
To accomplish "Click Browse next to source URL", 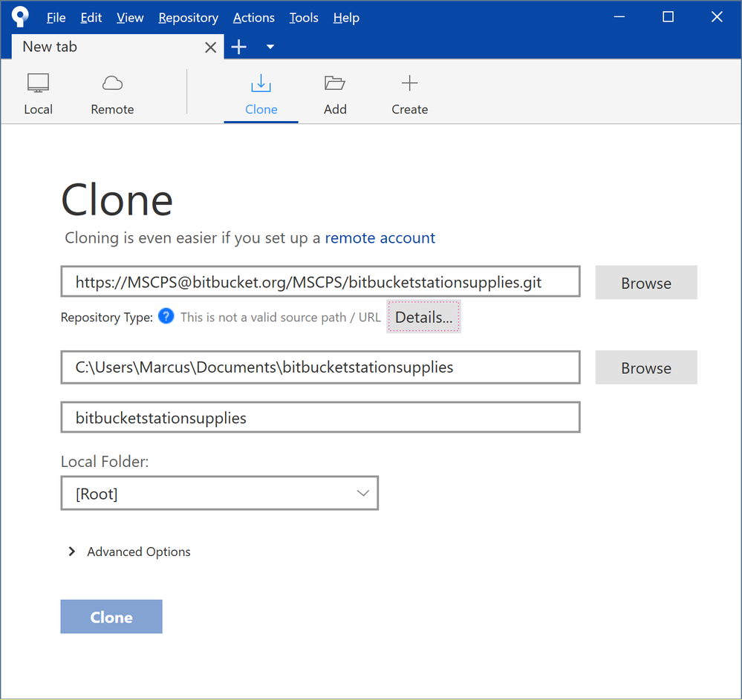I will [646, 282].
